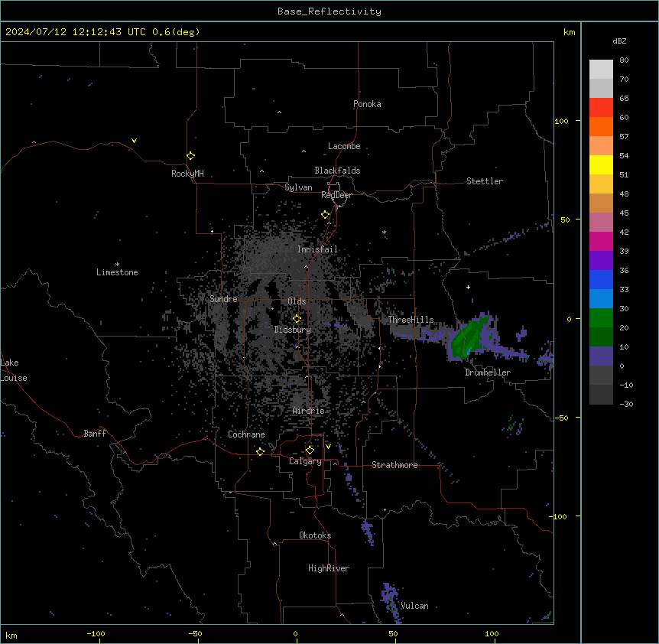Click the Okotoks town label
The image size is (659, 644).
point(315,535)
